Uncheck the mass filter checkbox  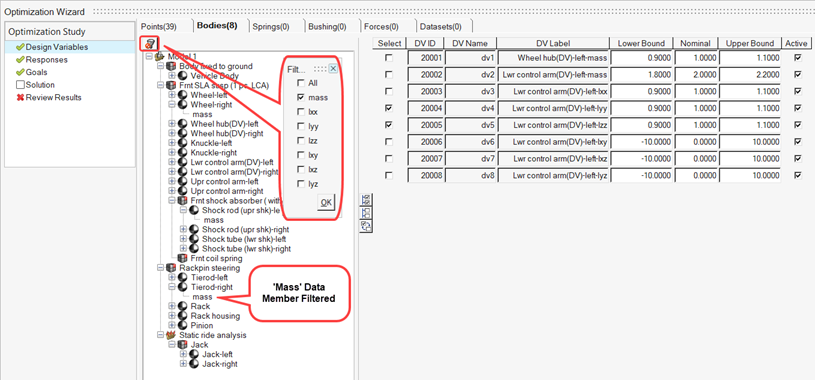pyautogui.click(x=300, y=97)
